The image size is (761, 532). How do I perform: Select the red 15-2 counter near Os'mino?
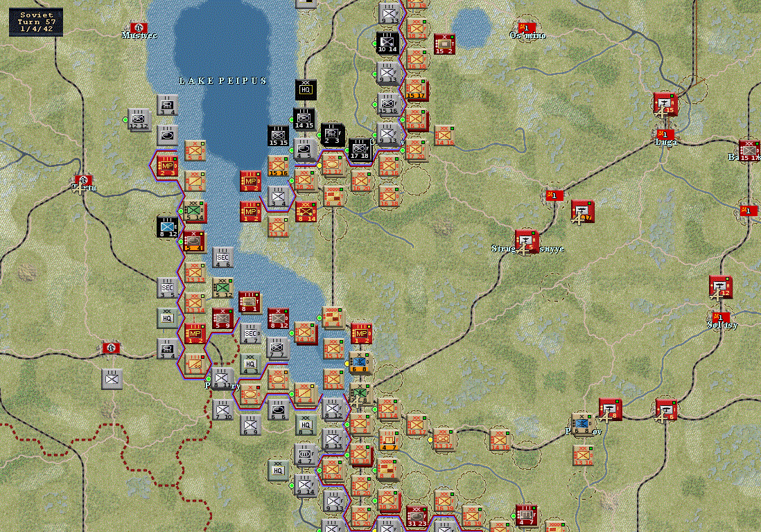[444, 44]
